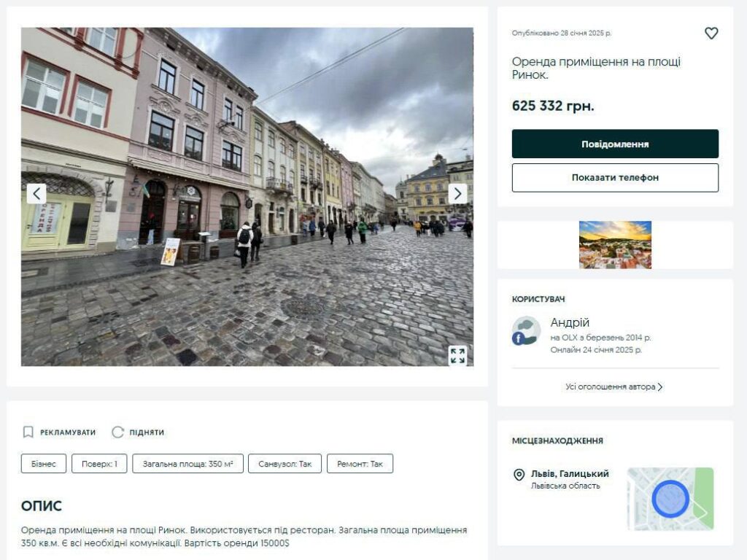Go to previous photo with left arrow
The height and width of the screenshot is (560, 747).
click(x=36, y=194)
